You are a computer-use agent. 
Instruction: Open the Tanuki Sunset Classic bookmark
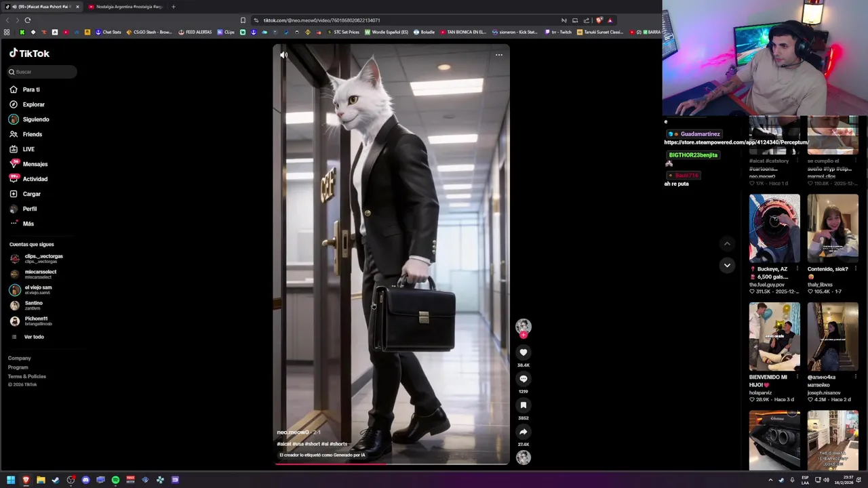tap(600, 32)
